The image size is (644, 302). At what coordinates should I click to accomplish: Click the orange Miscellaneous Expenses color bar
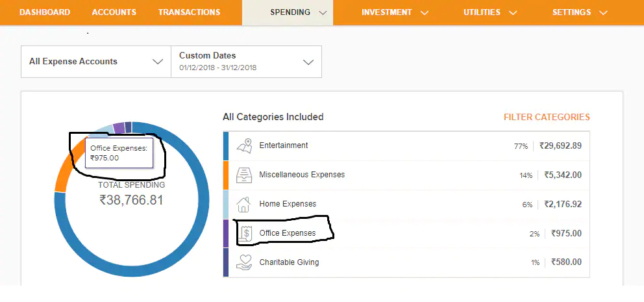click(x=226, y=175)
